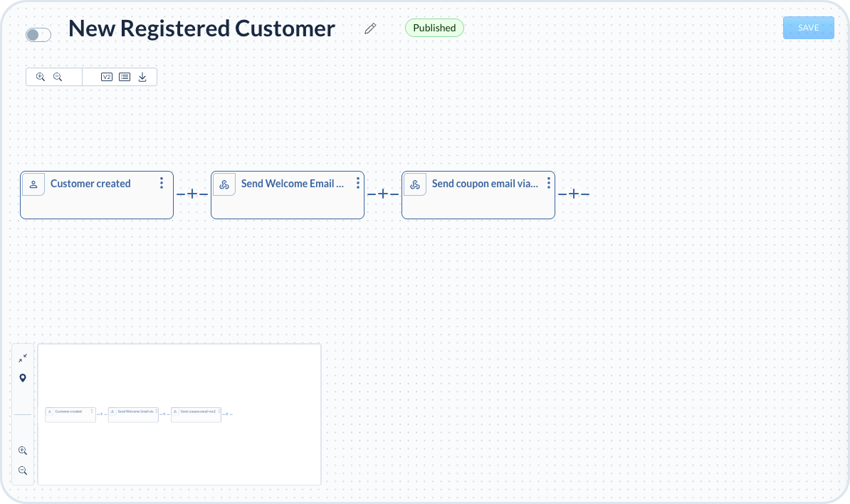Image resolution: width=850 pixels, height=504 pixels.
Task: Click the minimap workflow preview thumbnail
Action: click(179, 414)
